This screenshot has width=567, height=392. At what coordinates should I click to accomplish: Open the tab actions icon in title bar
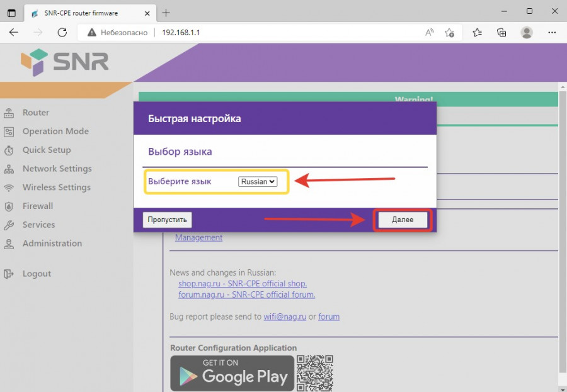click(11, 13)
